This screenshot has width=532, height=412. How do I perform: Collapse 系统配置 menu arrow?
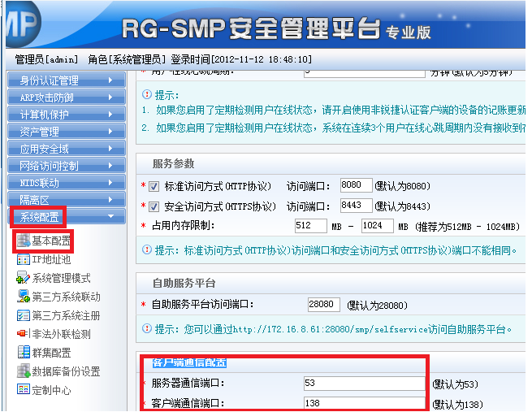coord(110,216)
